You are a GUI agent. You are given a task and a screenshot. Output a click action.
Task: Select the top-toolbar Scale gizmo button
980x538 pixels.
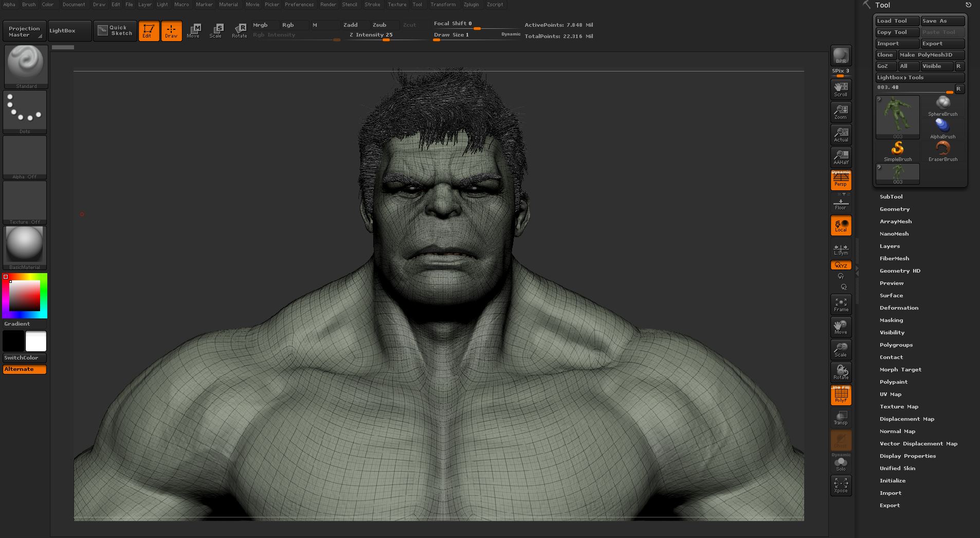click(x=216, y=31)
